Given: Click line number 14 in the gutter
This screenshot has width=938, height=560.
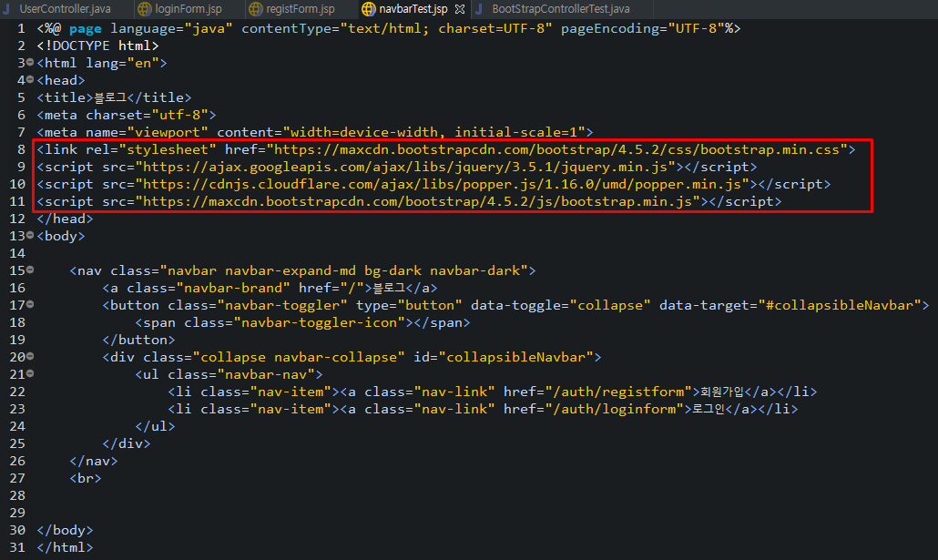Looking at the screenshot, I should (x=17, y=254).
